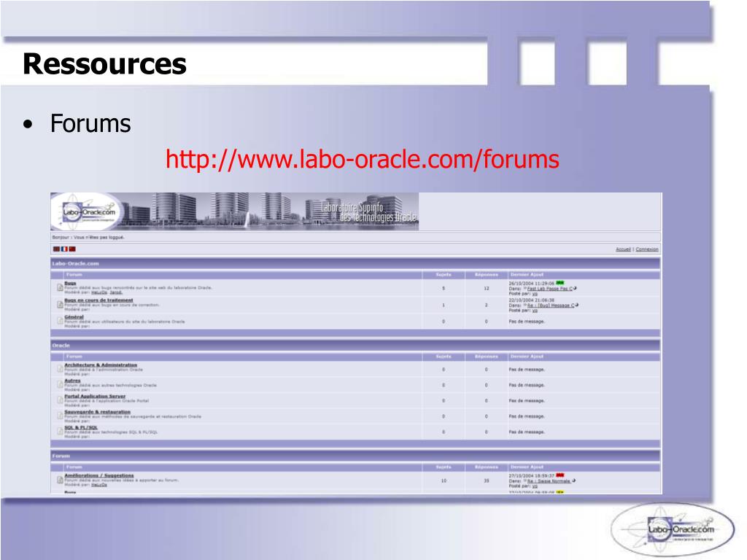
Task: Click the Architecture & Administration forum icon
Action: (x=60, y=369)
